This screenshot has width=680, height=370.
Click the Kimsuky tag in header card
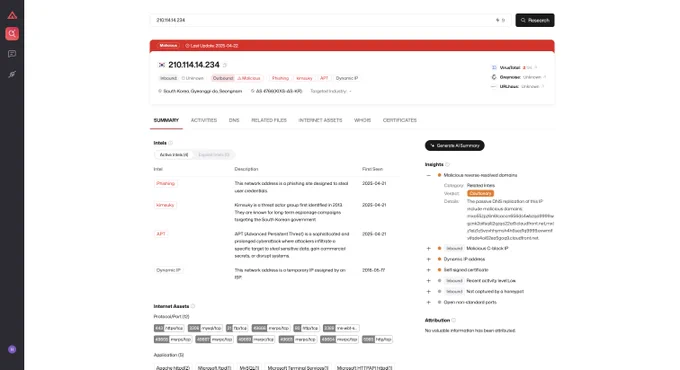click(x=304, y=79)
